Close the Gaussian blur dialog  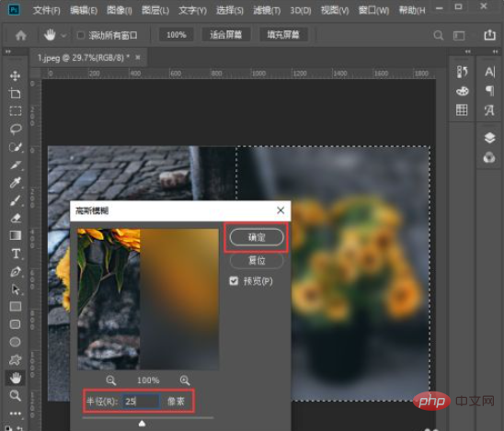[281, 210]
